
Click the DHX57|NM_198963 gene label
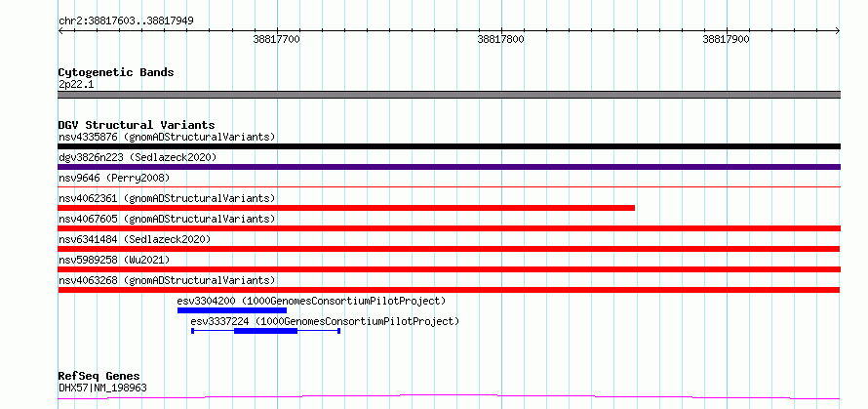(102, 388)
